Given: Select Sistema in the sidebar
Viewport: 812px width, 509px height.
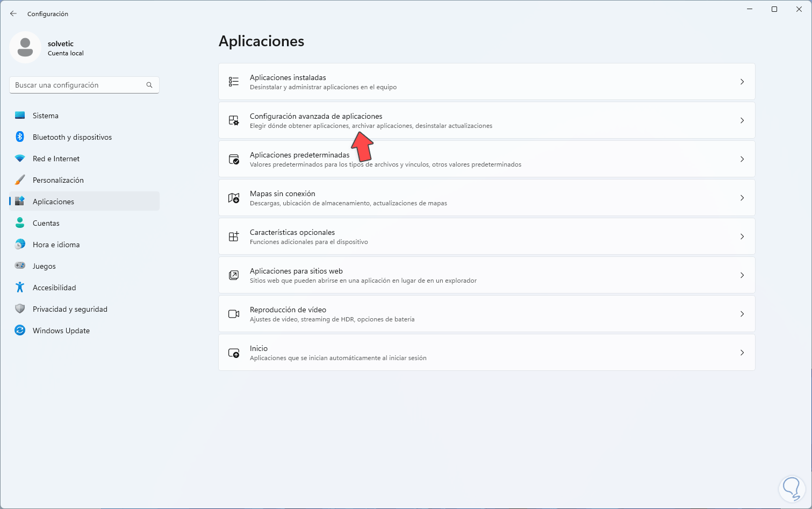Looking at the screenshot, I should pyautogui.click(x=46, y=116).
